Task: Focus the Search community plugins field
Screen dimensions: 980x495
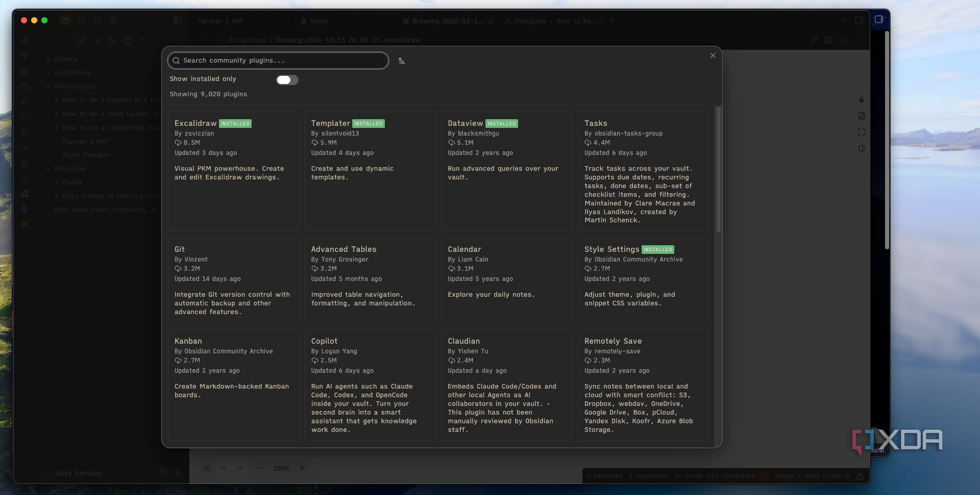Action: pyautogui.click(x=278, y=61)
